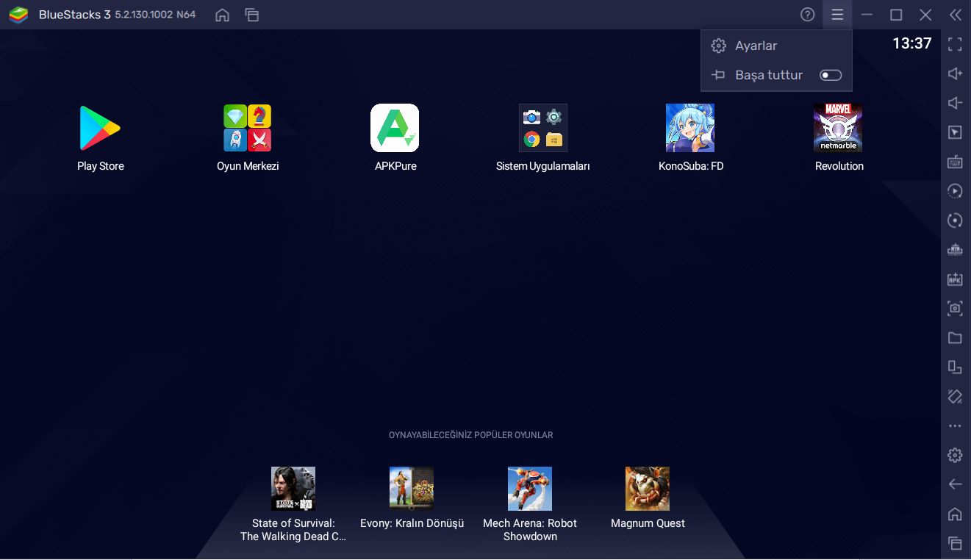Launch KonoSuba: FD game

point(690,128)
